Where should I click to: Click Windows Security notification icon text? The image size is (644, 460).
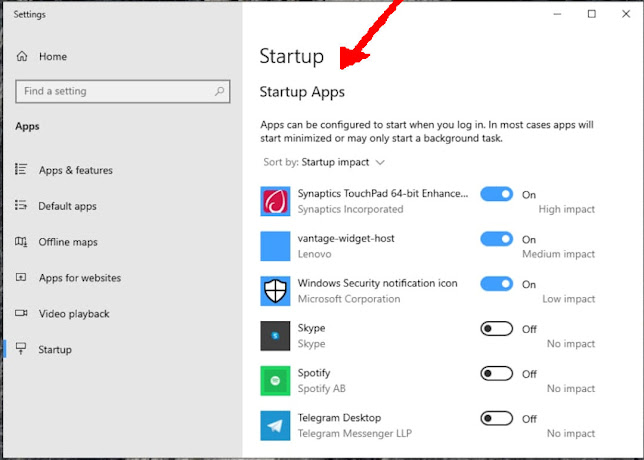[377, 283]
